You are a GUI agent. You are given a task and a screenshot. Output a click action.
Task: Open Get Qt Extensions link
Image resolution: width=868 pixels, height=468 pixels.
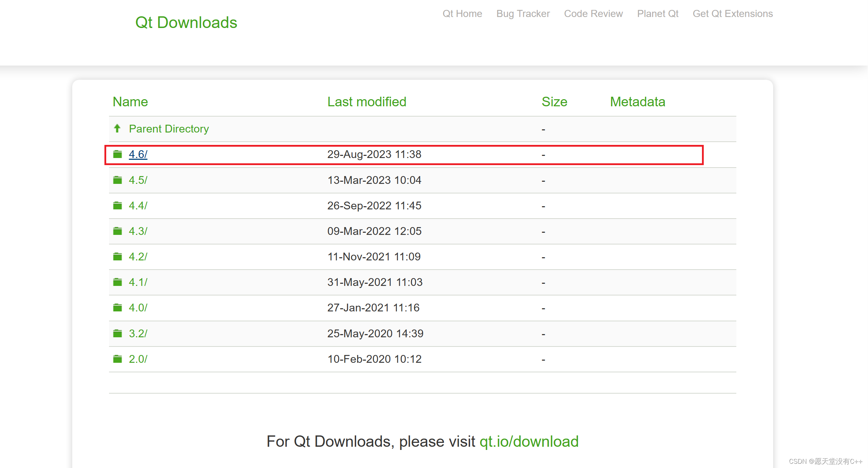click(x=732, y=14)
